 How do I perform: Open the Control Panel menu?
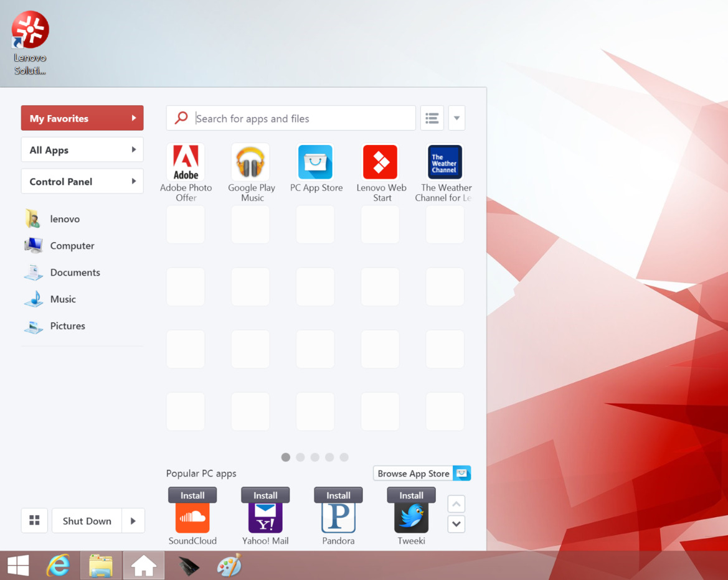pyautogui.click(x=82, y=181)
